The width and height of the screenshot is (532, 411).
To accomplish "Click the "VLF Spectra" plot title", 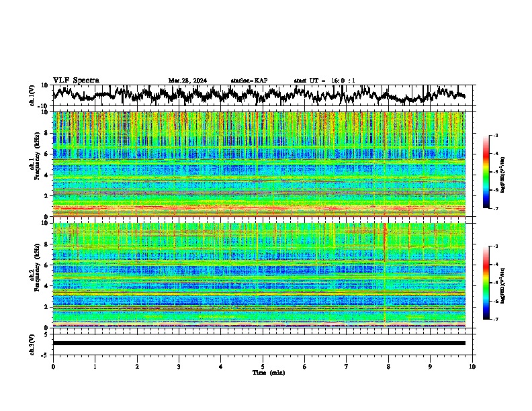I will coord(76,81).
